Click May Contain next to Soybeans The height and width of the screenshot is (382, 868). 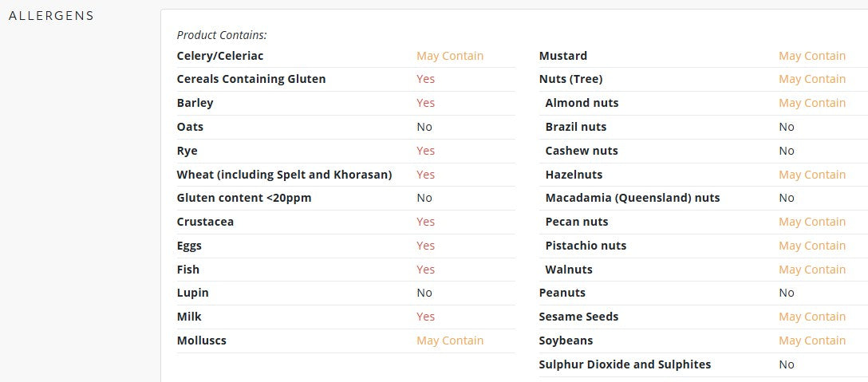(812, 341)
